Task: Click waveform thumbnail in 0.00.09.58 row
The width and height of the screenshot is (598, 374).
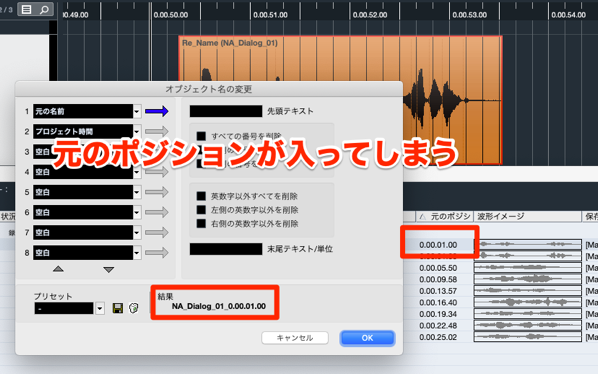Action: coord(528,279)
